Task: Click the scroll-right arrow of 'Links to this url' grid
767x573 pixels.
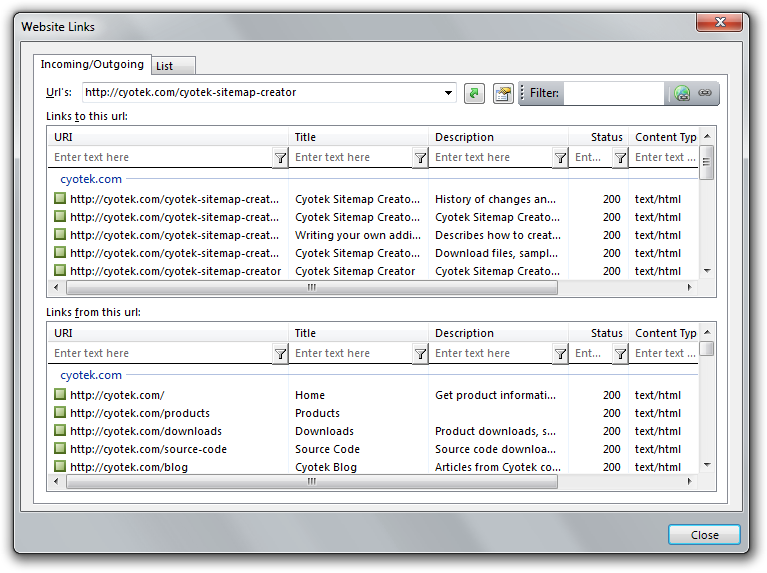Action: coord(690,287)
